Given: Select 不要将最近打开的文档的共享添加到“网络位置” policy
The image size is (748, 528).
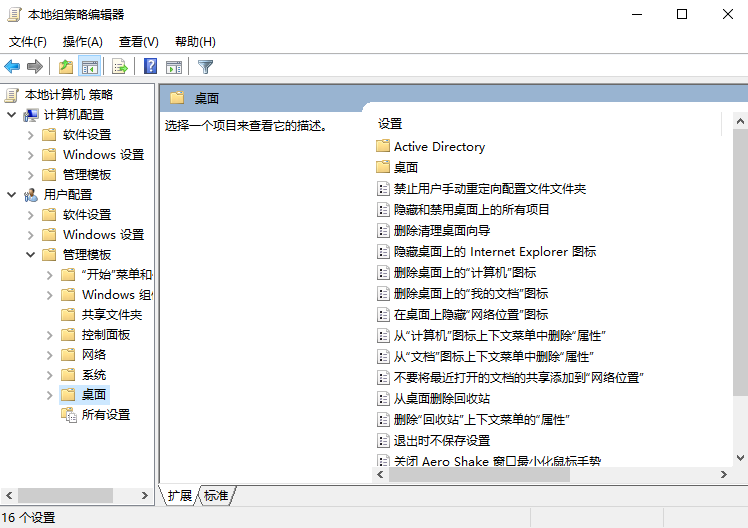Looking at the screenshot, I should point(519,377).
